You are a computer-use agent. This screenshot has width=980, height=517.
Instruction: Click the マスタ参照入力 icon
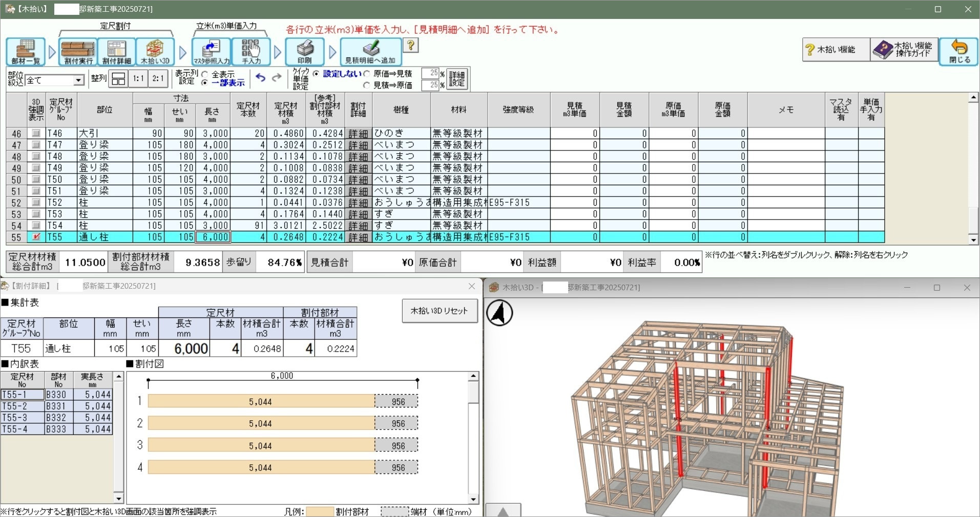tap(211, 52)
